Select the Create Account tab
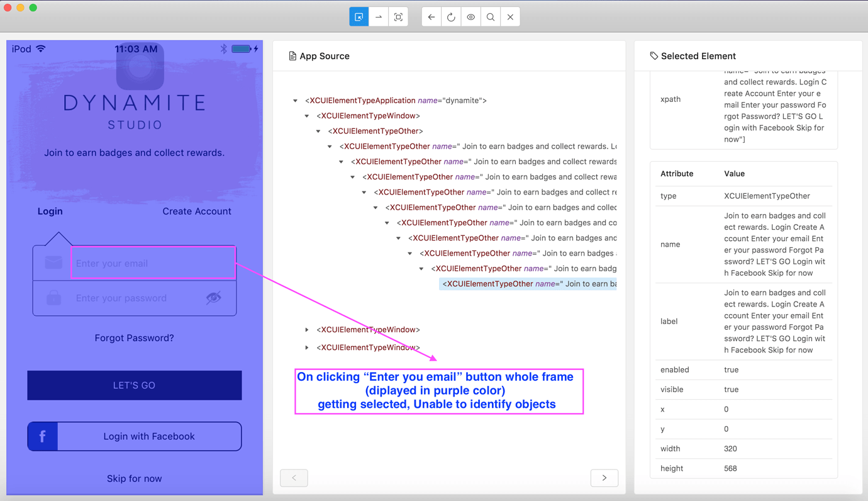 point(197,211)
